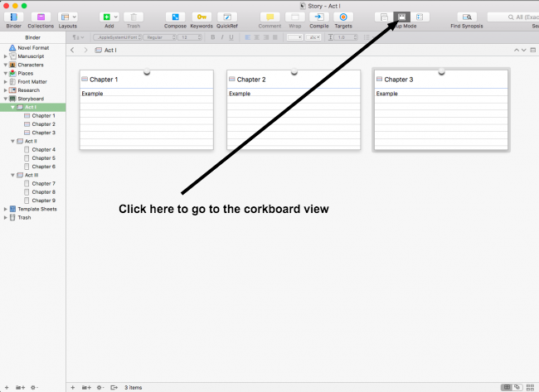Split the editor view
The width and height of the screenshot is (539, 392).
coord(533,51)
